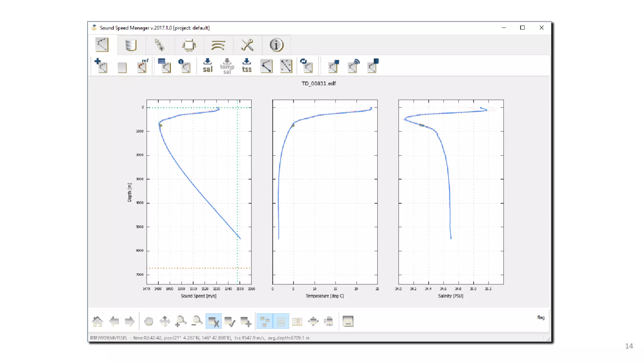Click the unflag-samples checkmark tool

point(230,321)
